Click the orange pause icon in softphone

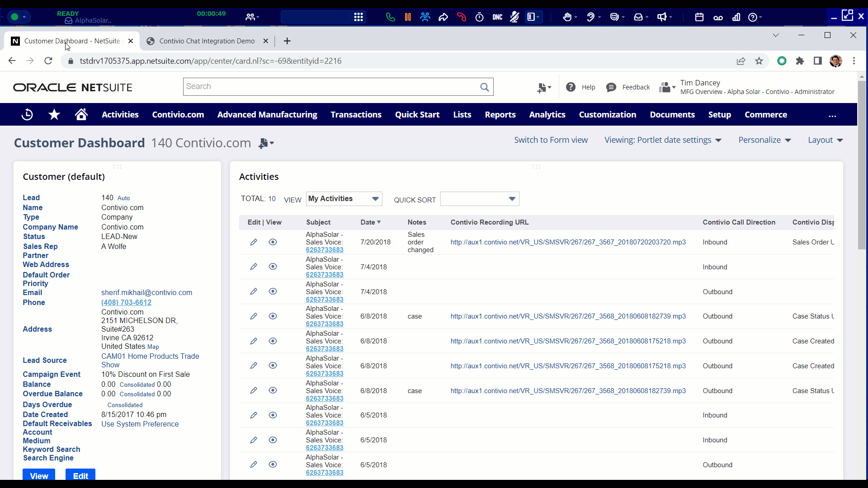pyautogui.click(x=408, y=17)
